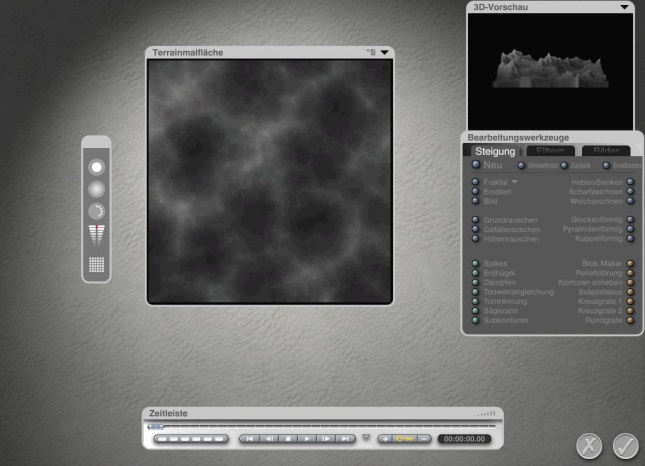Click the green Dämpfen orb
This screenshot has height=466, width=645.
pyautogui.click(x=476, y=282)
